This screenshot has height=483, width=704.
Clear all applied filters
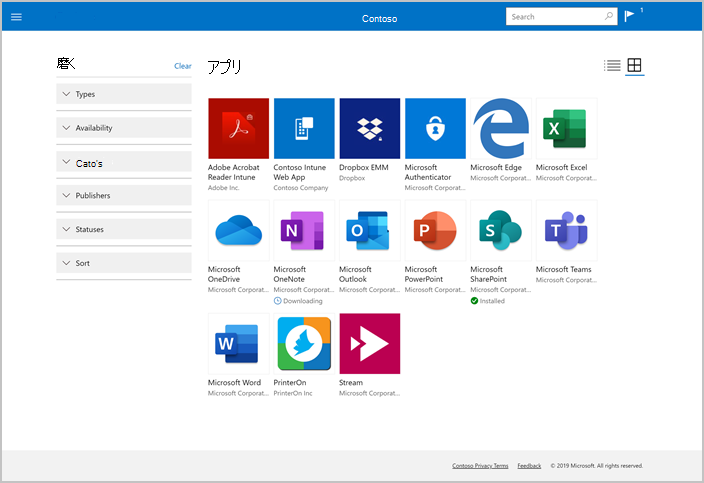pyautogui.click(x=183, y=66)
